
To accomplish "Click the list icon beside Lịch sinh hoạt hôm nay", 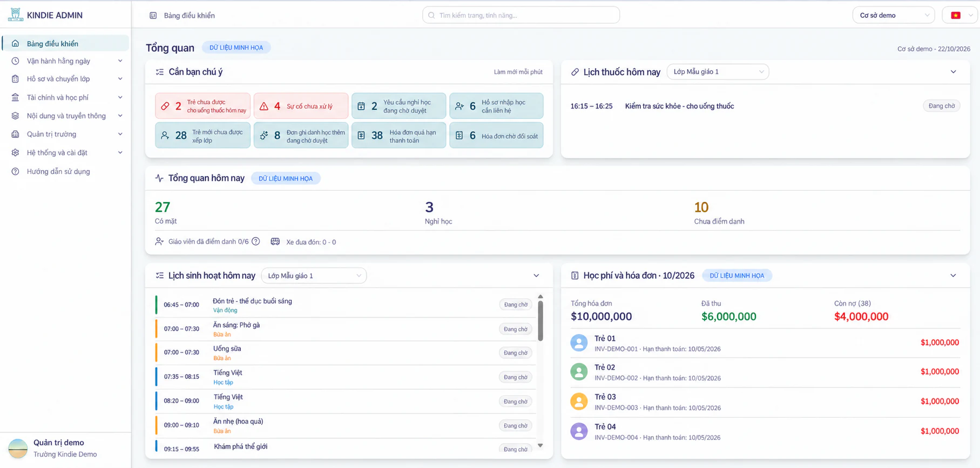I will pos(160,276).
